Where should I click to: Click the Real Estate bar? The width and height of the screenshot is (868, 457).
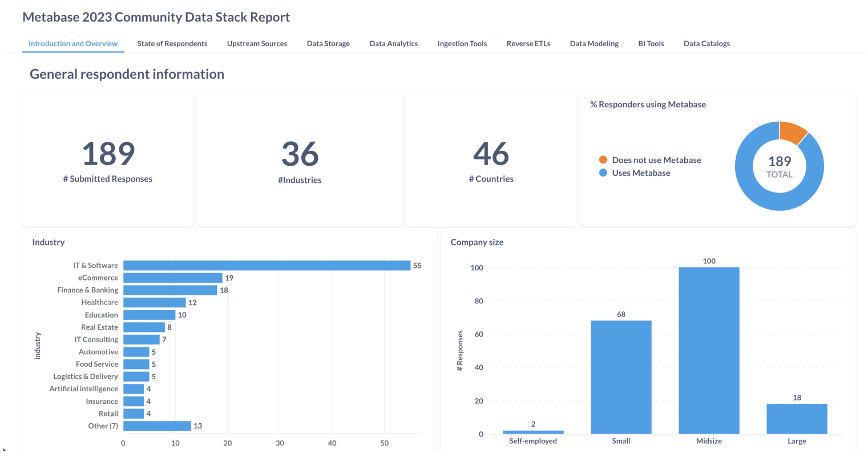point(144,327)
